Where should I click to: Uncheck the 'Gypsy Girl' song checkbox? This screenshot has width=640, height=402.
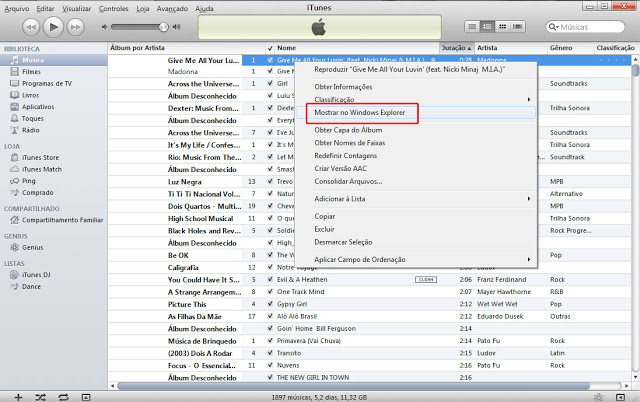click(x=270, y=304)
